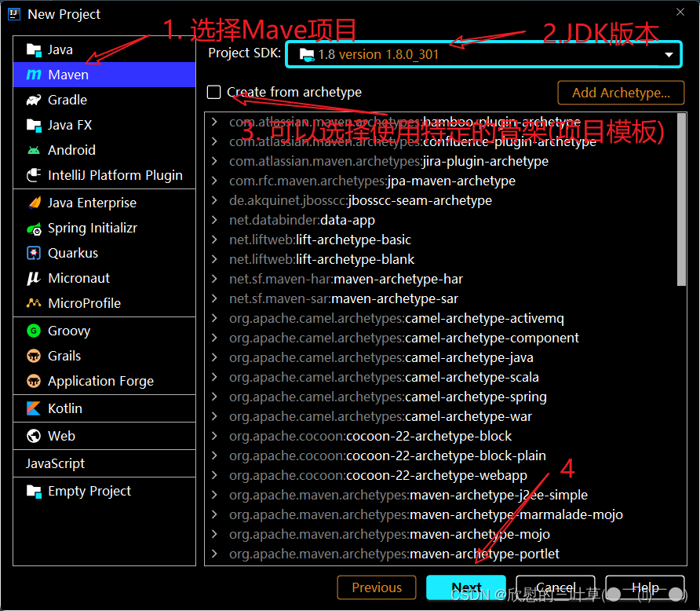Click the green Groovy icon

click(x=34, y=331)
